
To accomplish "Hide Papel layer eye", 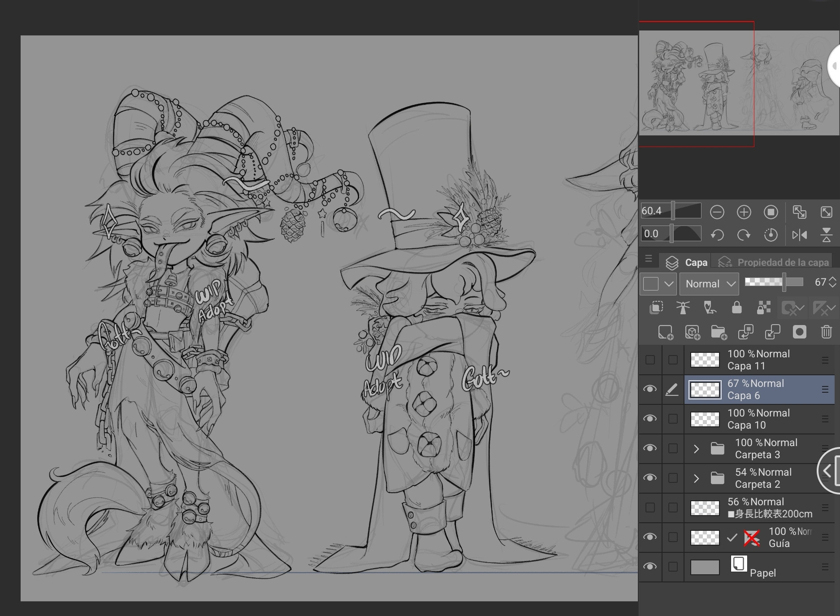I will [650, 567].
